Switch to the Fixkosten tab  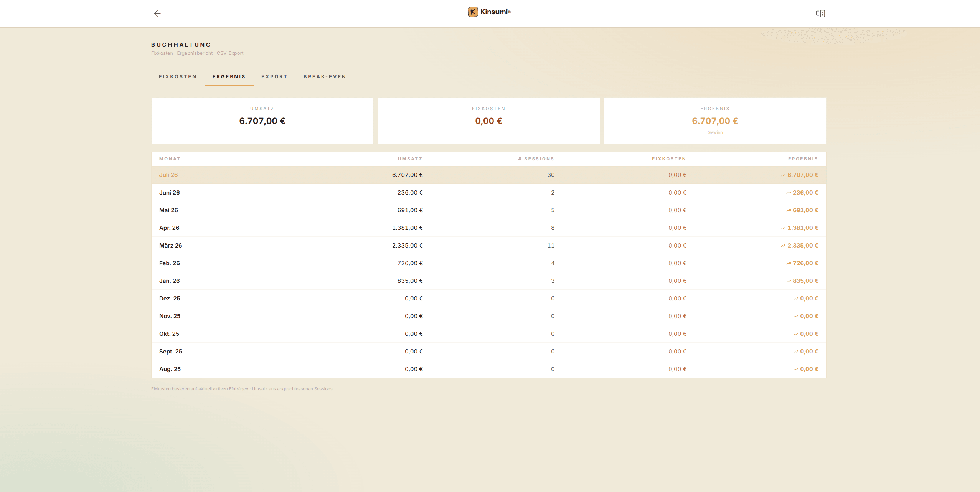tap(178, 77)
